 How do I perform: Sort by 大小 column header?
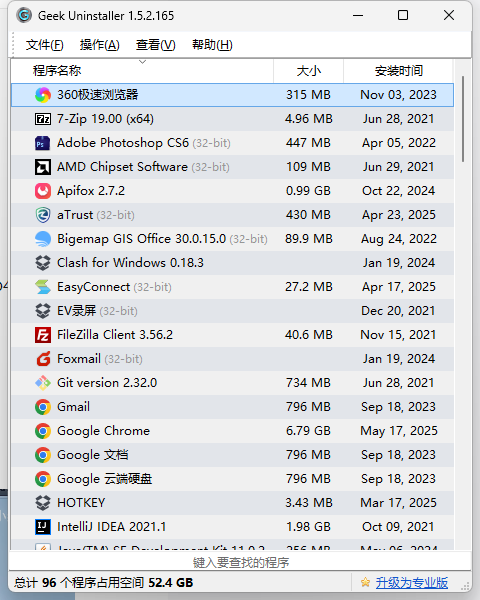[309, 71]
